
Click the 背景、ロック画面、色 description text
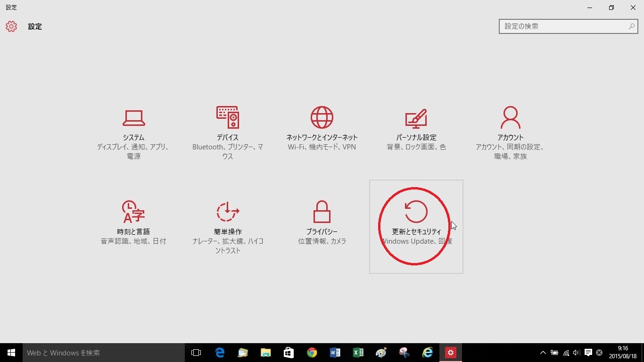pos(416,147)
